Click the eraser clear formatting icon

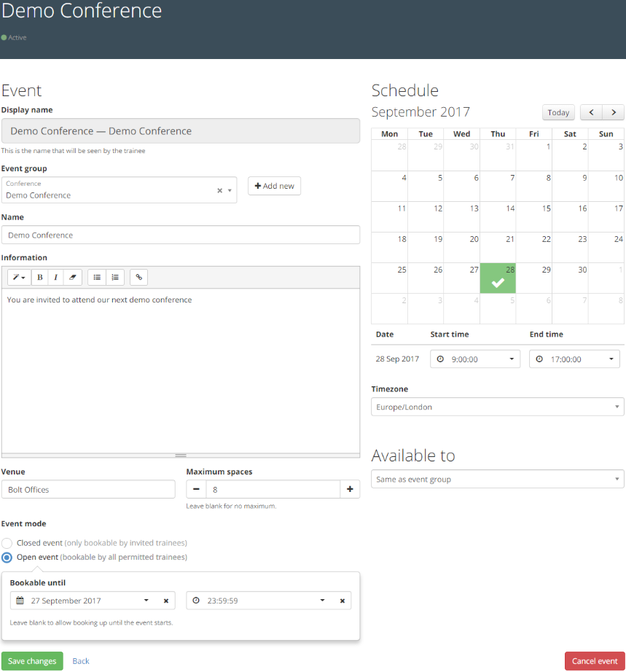pos(72,277)
